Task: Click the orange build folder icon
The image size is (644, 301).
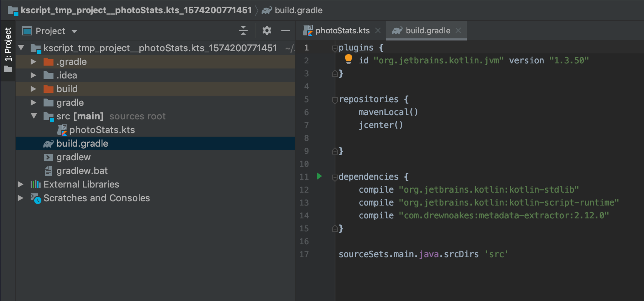Action: coord(49,89)
